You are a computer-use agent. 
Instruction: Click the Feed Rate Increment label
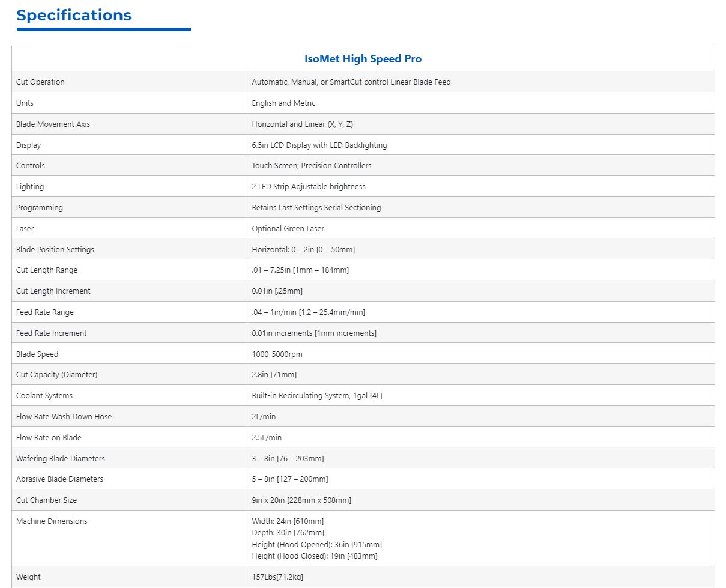point(52,333)
